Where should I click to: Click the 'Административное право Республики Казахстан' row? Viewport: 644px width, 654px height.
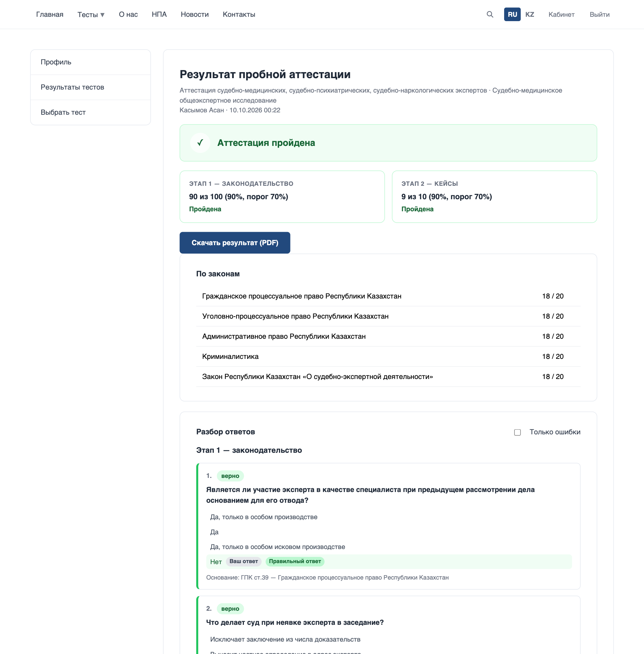coord(388,336)
